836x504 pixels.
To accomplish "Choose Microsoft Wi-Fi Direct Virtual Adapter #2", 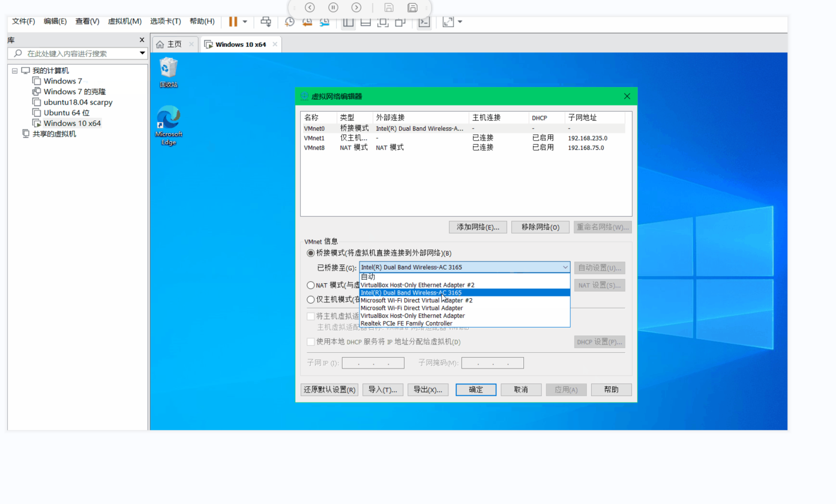I will tap(465, 300).
